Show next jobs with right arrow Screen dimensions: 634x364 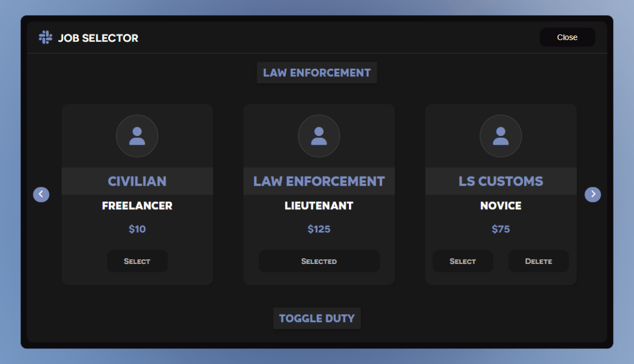[x=592, y=194]
